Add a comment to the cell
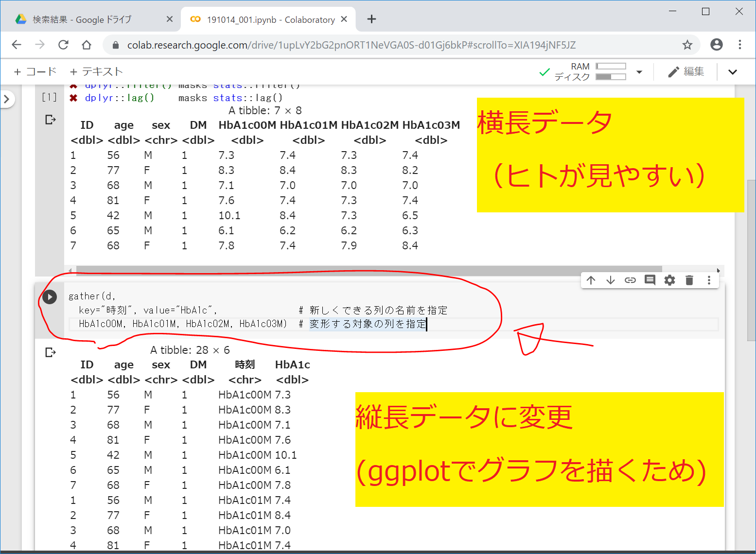 [x=650, y=280]
